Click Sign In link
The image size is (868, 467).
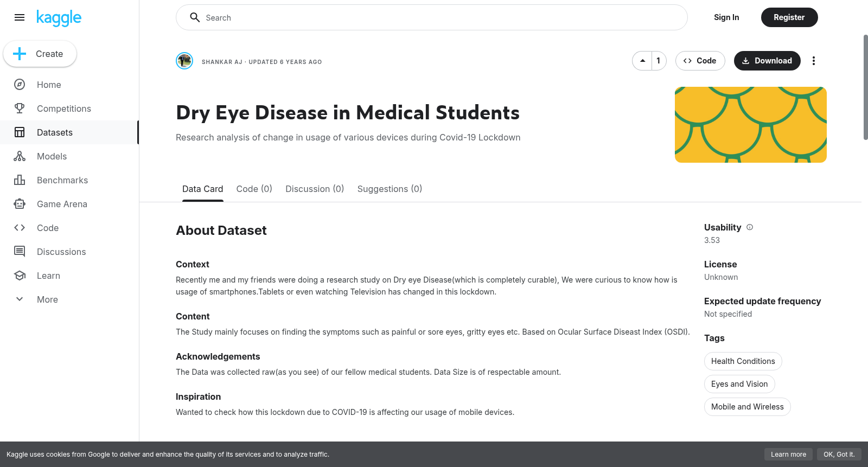pos(726,17)
